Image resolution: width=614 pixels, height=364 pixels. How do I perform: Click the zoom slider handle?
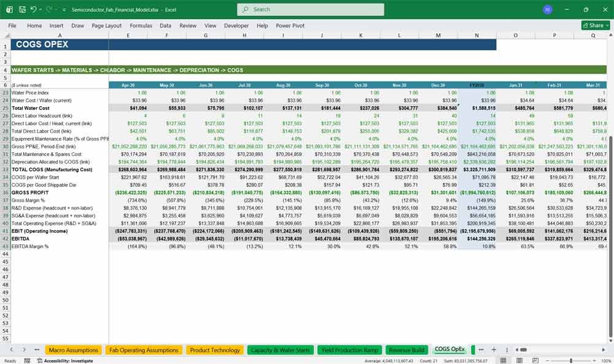tap(571, 360)
